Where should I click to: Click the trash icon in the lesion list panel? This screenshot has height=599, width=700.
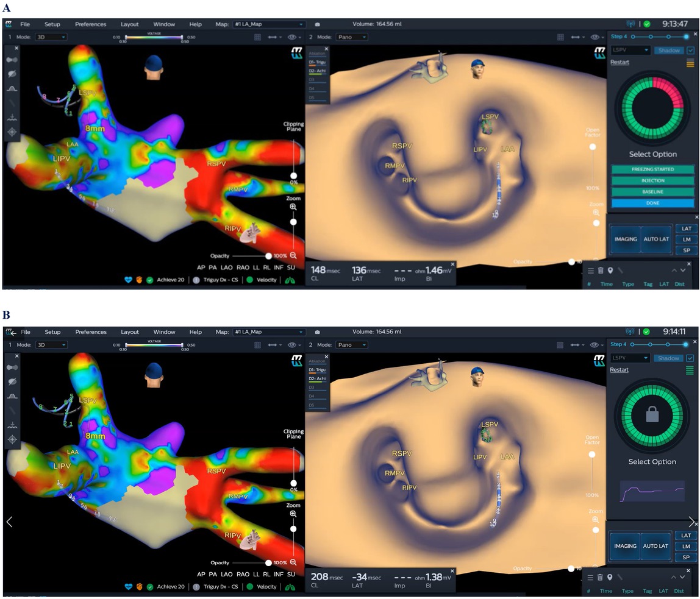pyautogui.click(x=601, y=271)
